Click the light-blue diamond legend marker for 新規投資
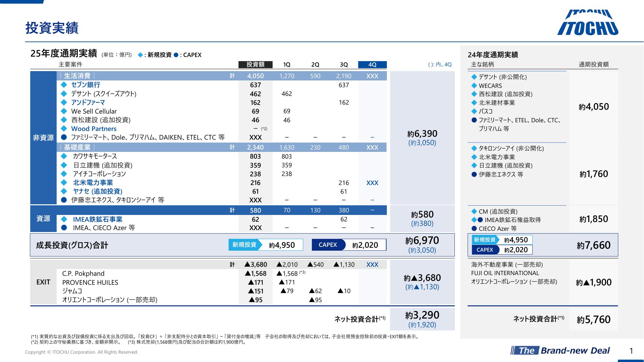644x362 pixels. click(x=140, y=55)
